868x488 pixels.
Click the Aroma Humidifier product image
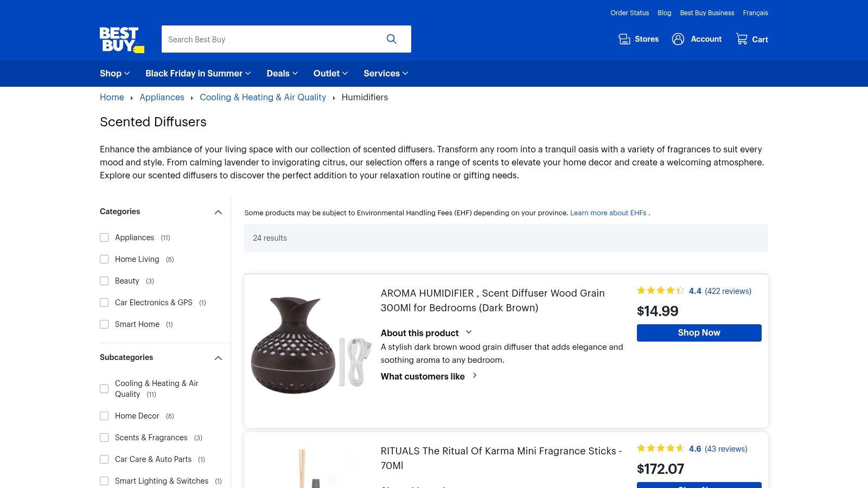click(x=311, y=345)
